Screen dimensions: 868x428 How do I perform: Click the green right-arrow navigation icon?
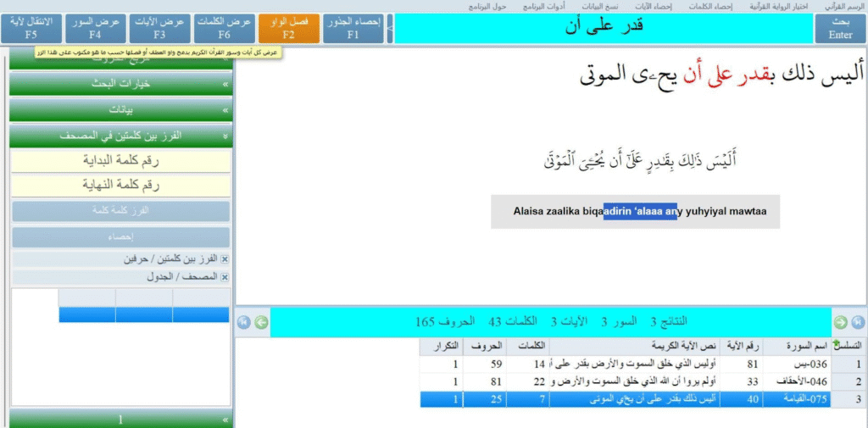pos(840,322)
